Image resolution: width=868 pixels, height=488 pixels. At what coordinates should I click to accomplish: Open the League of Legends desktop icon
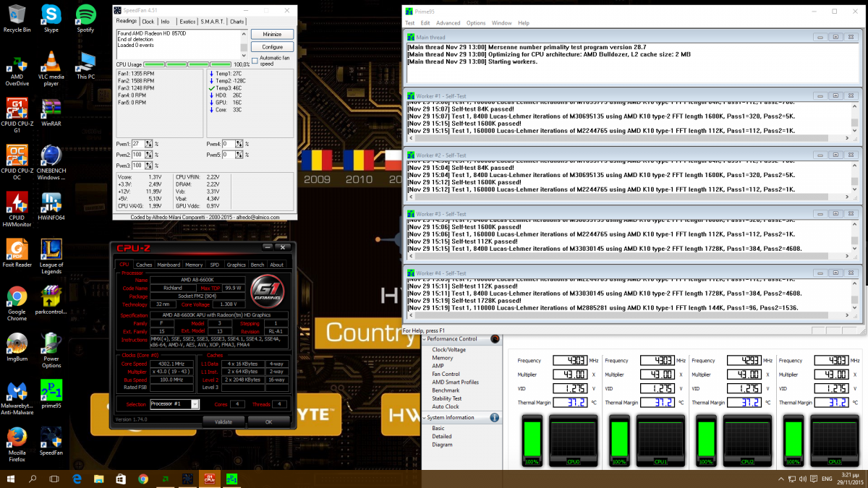click(x=51, y=257)
